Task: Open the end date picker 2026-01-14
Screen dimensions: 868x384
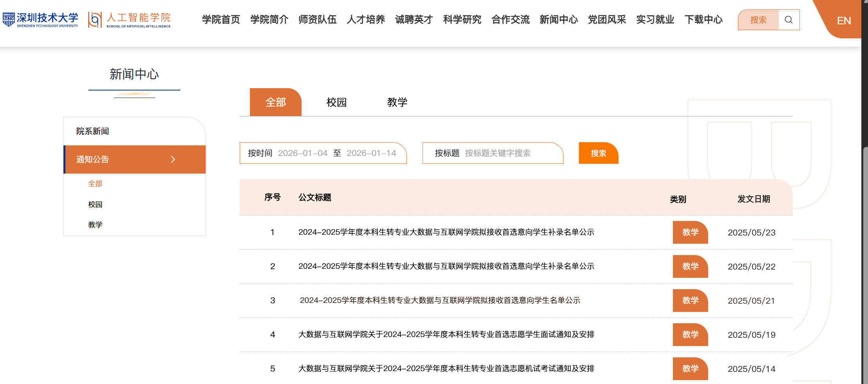Action: [371, 153]
